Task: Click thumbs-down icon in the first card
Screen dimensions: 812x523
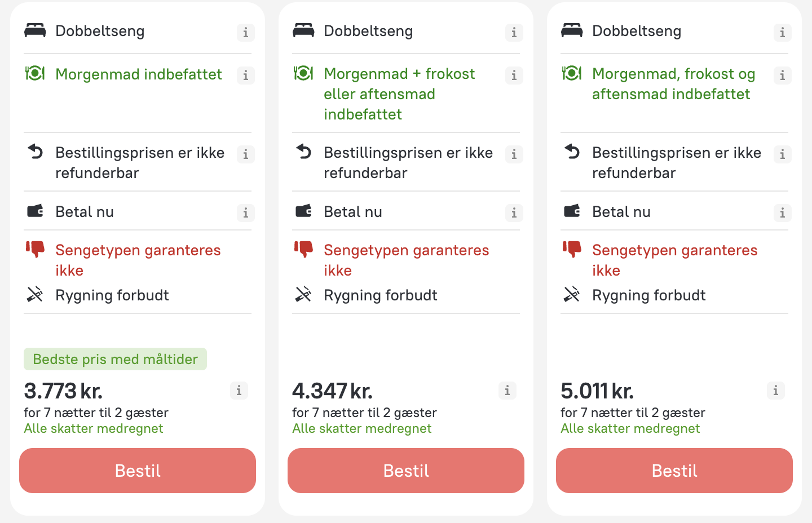Action: tap(35, 249)
